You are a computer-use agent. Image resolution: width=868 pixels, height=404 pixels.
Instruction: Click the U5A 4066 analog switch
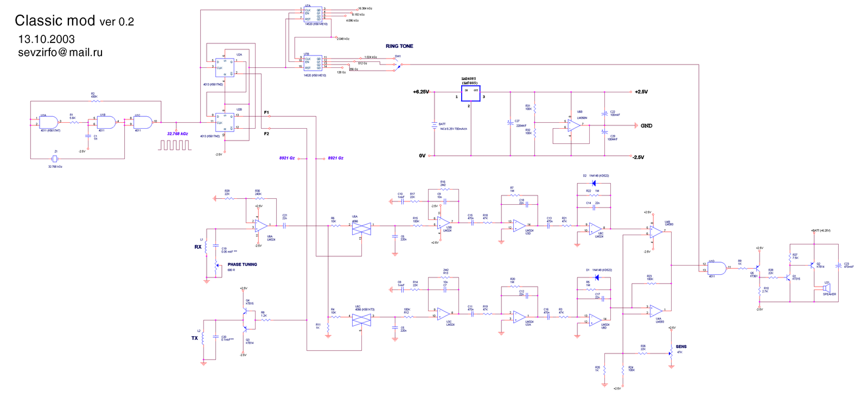361,229
